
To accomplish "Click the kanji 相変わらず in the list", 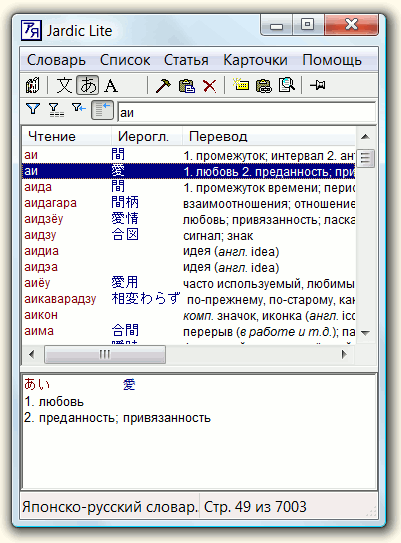I will coord(146,298).
